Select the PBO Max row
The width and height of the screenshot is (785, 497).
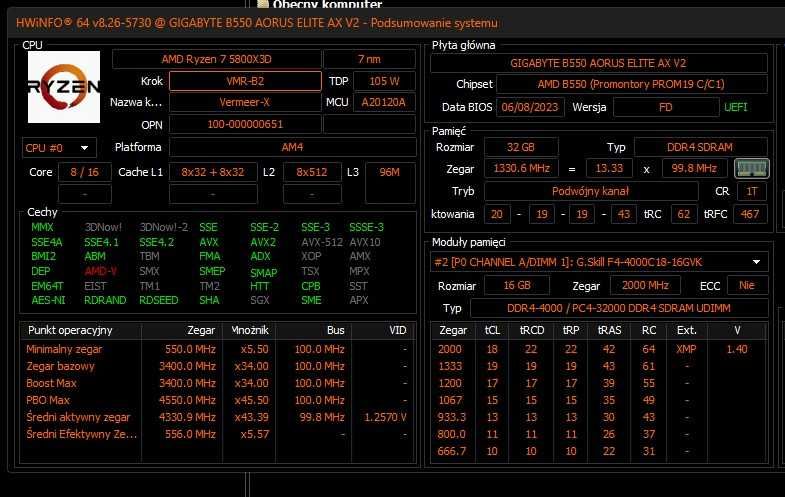coord(218,400)
